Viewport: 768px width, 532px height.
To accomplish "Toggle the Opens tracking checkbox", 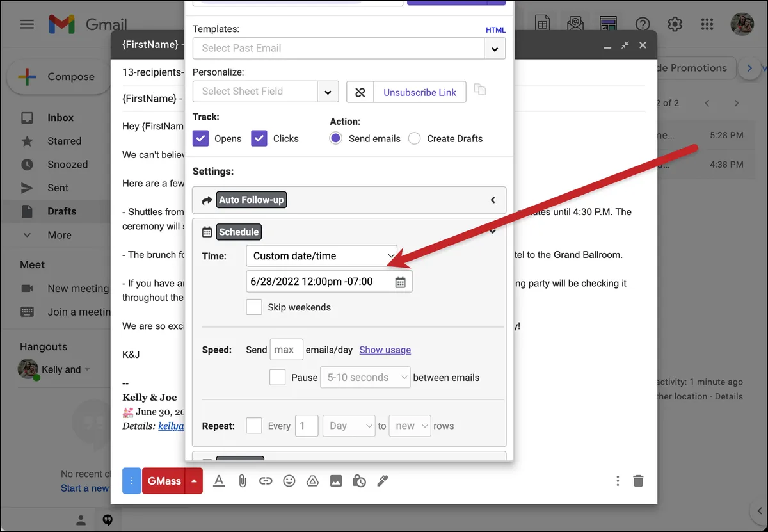I will 201,138.
